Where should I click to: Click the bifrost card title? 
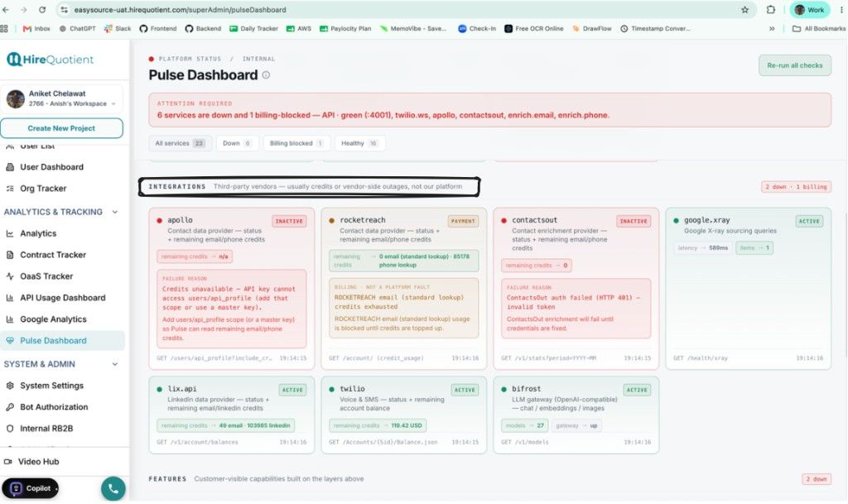(526, 389)
